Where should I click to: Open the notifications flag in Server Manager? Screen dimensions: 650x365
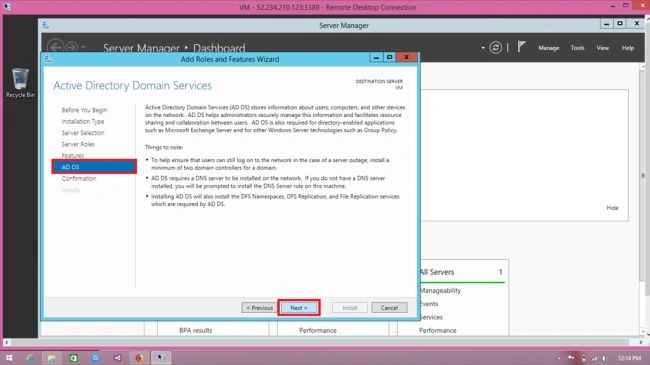(521, 47)
